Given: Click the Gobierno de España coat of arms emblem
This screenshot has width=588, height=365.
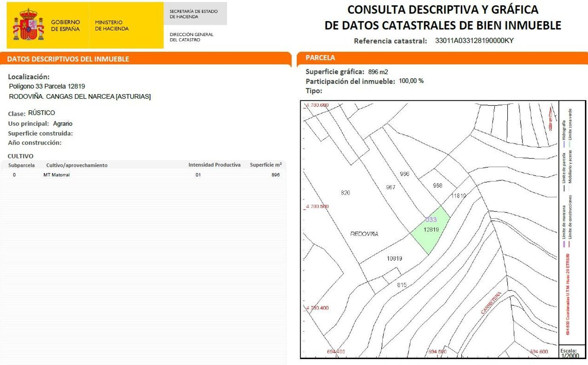Looking at the screenshot, I should click(28, 24).
